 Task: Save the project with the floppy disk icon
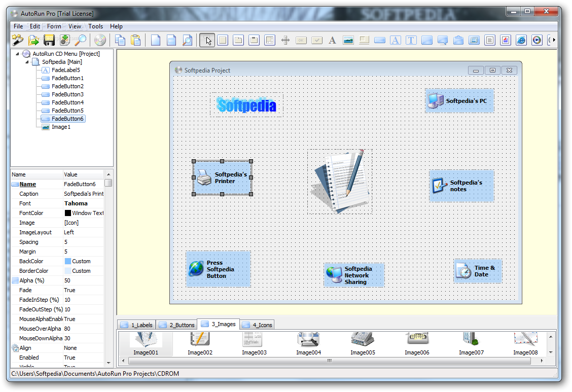point(49,40)
